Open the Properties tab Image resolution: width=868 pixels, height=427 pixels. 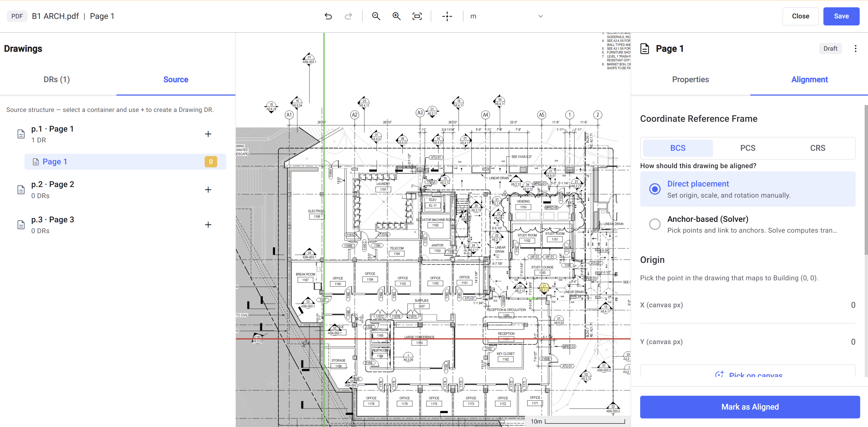(x=690, y=80)
